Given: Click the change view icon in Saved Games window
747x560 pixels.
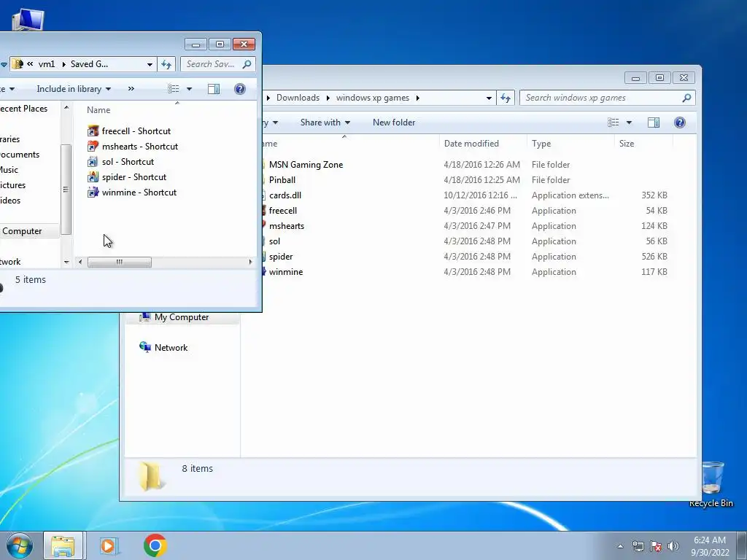Looking at the screenshot, I should tap(174, 89).
